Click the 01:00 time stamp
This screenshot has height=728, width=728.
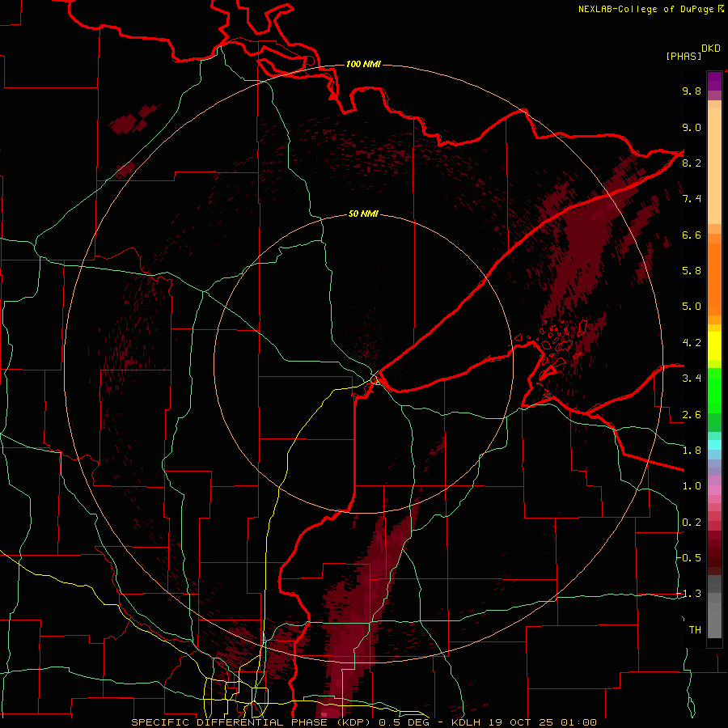coord(578,722)
